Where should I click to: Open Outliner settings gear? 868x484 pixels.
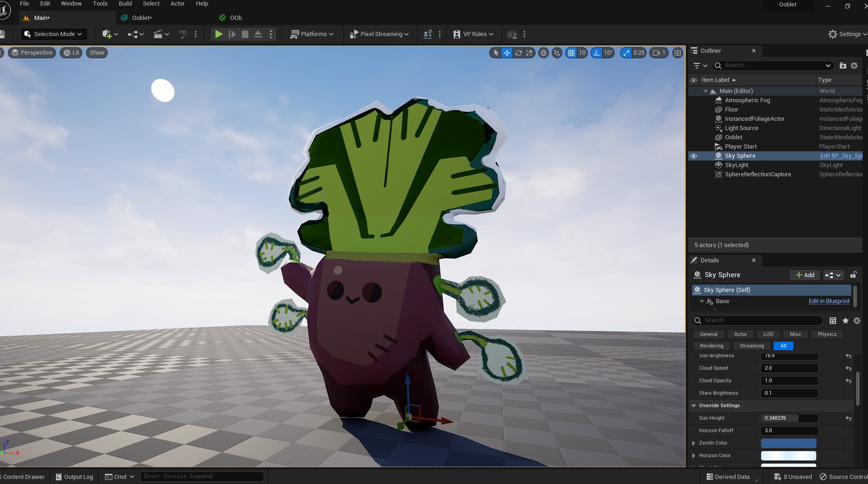click(854, 66)
